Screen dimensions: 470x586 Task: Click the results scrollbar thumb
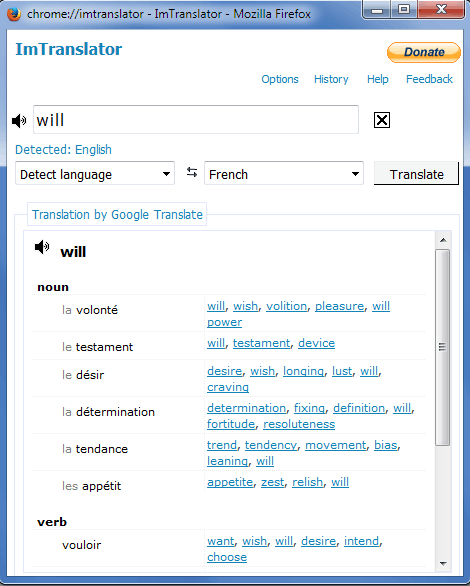[443, 347]
